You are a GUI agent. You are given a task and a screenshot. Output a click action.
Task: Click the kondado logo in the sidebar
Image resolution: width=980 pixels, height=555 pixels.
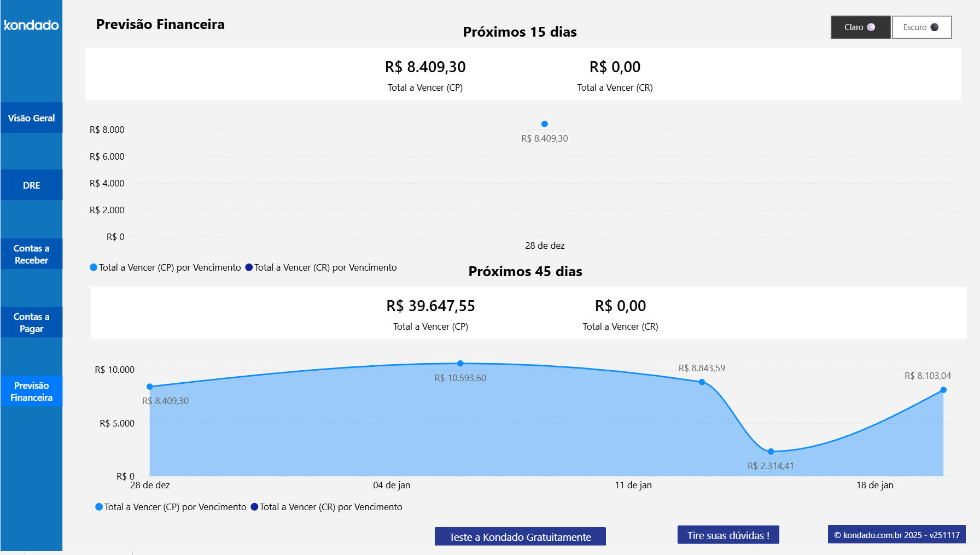(31, 25)
